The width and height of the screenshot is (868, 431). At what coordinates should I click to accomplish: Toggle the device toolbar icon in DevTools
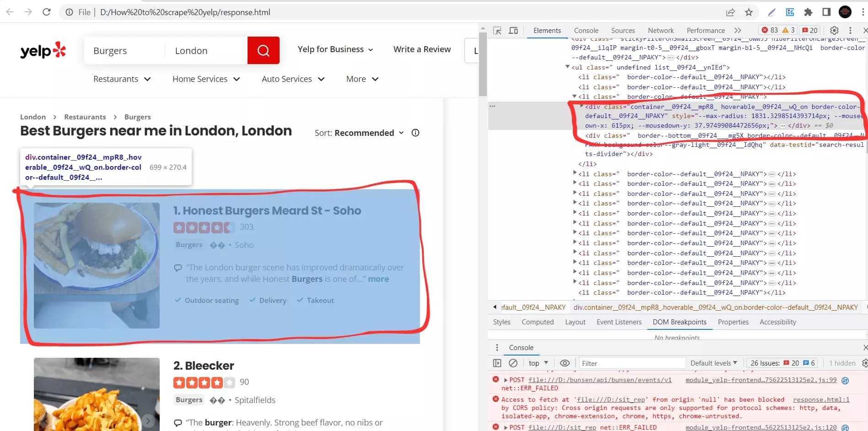click(513, 30)
